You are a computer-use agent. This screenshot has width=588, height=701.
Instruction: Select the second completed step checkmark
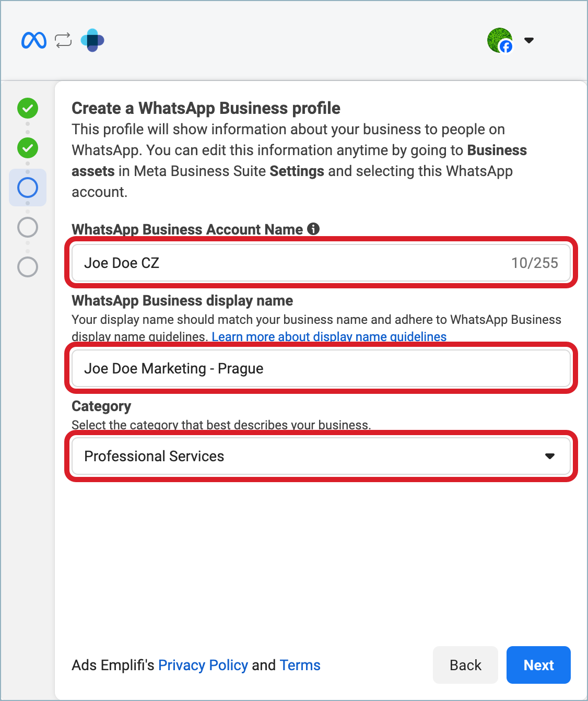(x=28, y=148)
